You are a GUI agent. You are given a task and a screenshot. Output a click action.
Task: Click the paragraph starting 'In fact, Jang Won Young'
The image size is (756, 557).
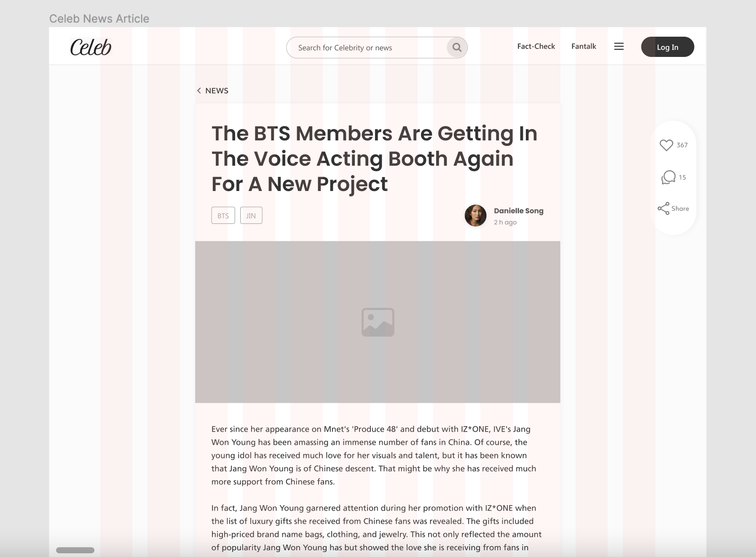point(376,527)
